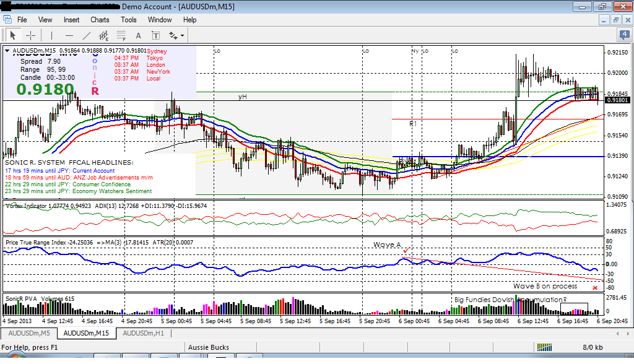Open the chat notifications icon showing 4
The height and width of the screenshot is (364, 634).
(624, 35)
